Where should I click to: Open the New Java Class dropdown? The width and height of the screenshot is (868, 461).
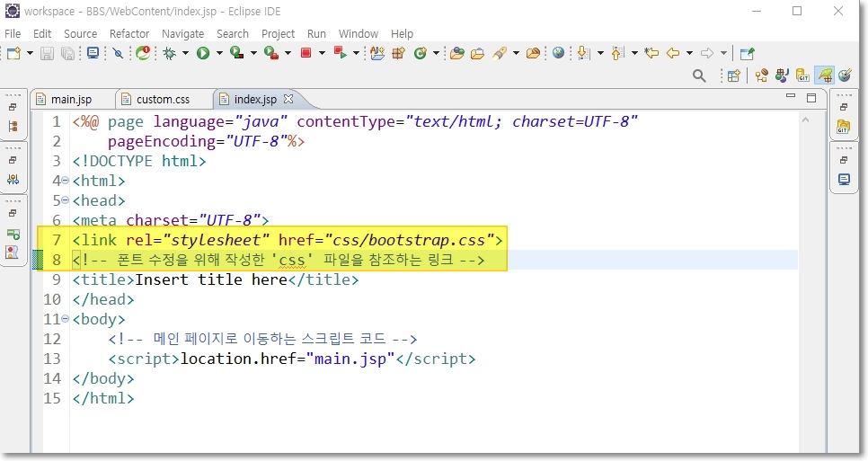click(x=436, y=53)
